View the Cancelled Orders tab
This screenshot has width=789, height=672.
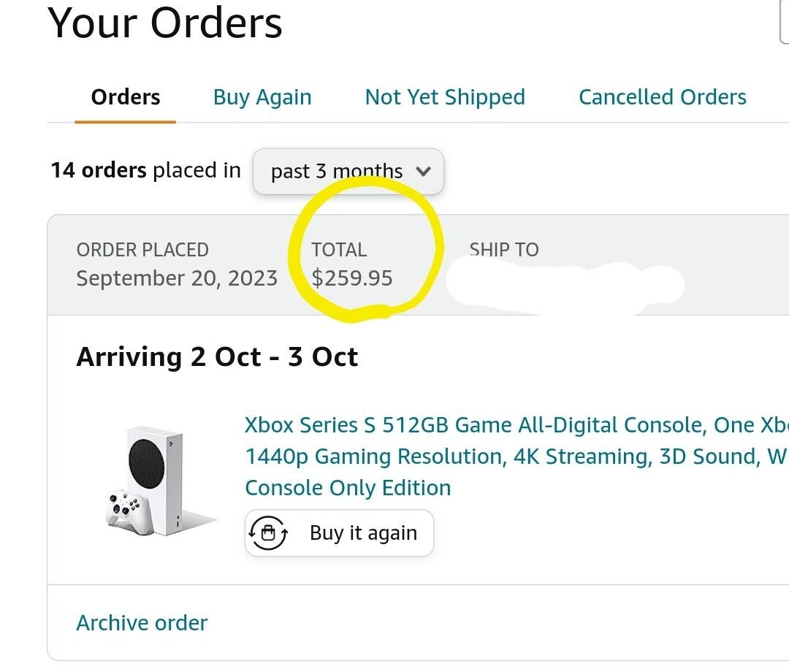point(662,96)
